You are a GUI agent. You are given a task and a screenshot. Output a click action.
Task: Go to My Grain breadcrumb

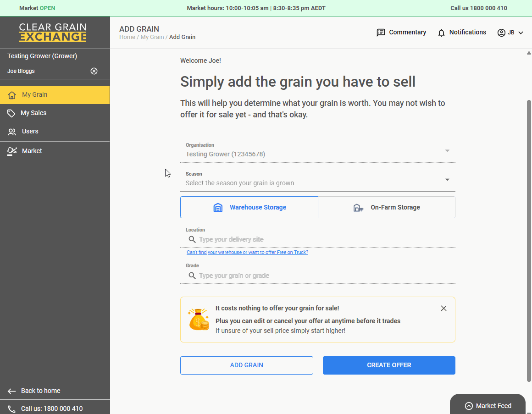(152, 37)
